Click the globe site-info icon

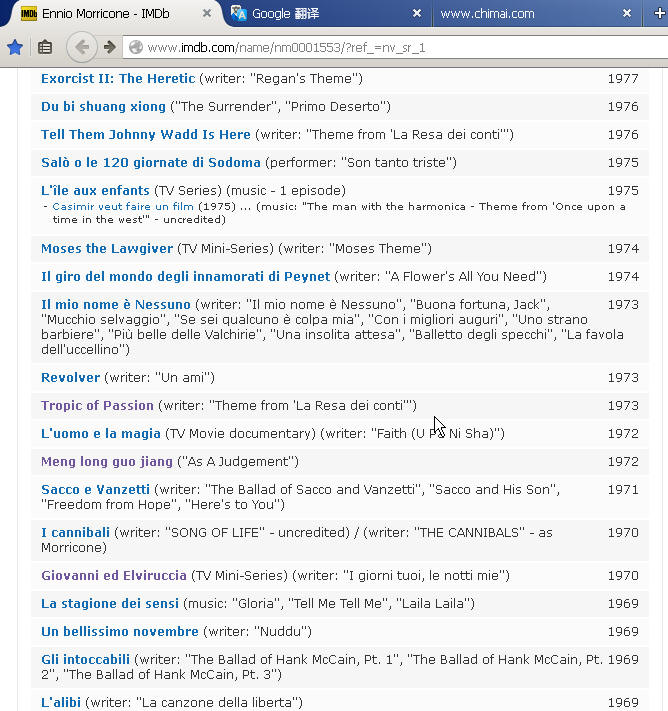click(x=136, y=47)
